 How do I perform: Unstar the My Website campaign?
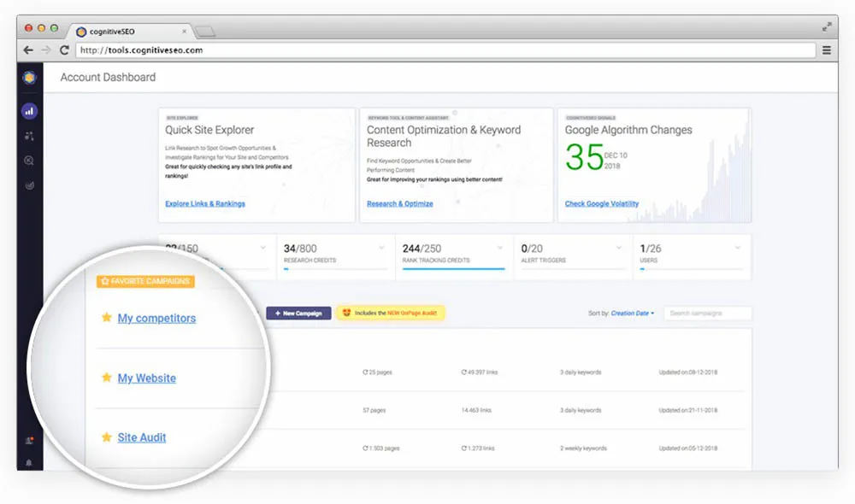coord(106,378)
